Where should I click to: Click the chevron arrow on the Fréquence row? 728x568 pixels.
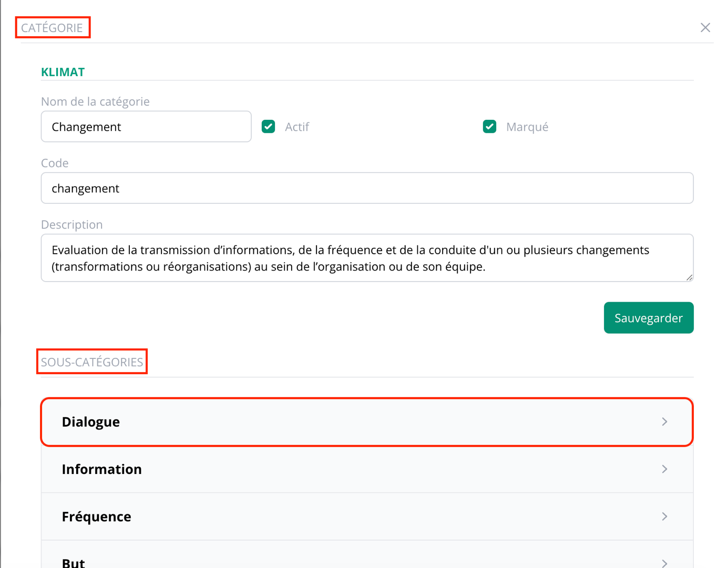[x=664, y=517]
